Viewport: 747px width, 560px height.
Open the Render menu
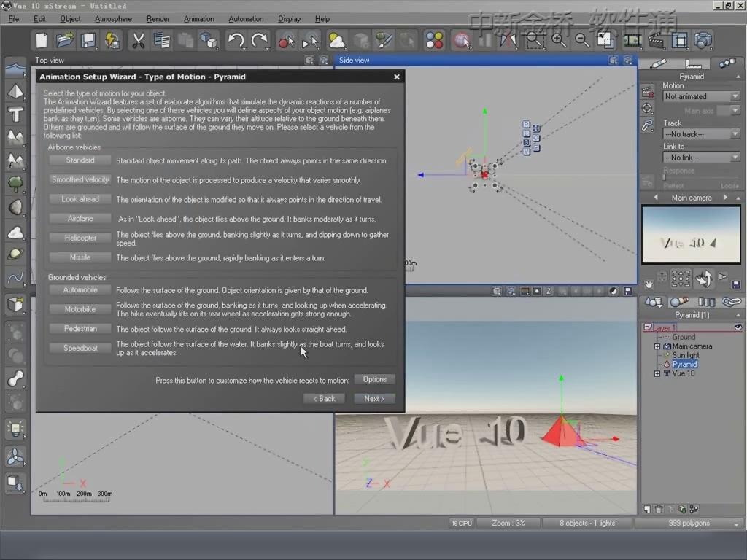click(158, 19)
